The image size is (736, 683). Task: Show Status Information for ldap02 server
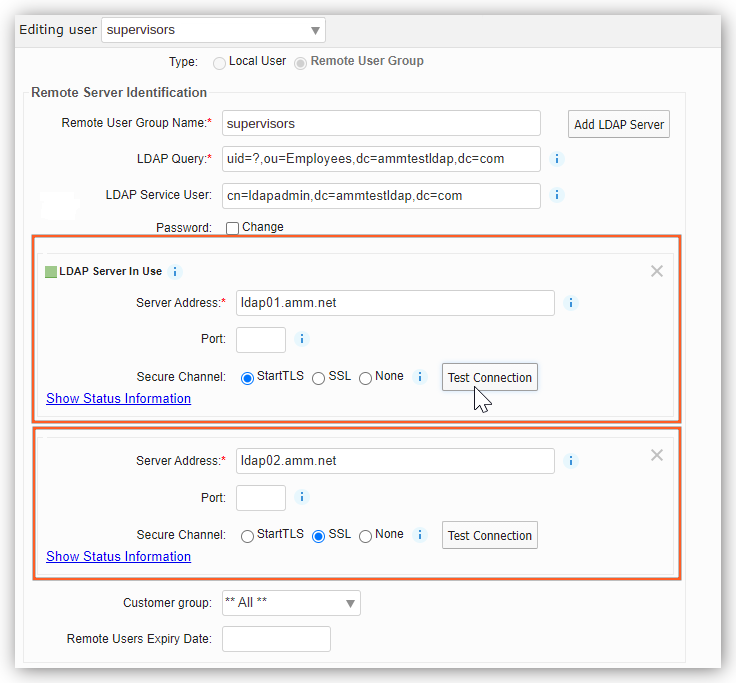point(118,556)
